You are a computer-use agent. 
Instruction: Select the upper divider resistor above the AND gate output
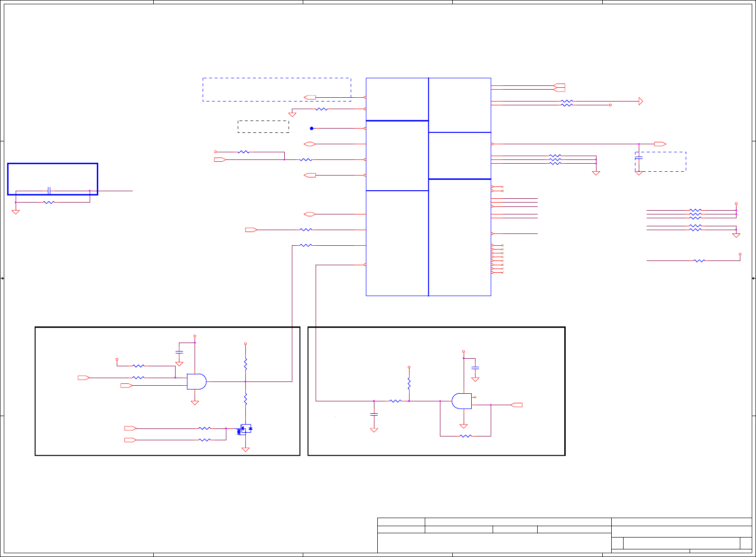pos(245,364)
